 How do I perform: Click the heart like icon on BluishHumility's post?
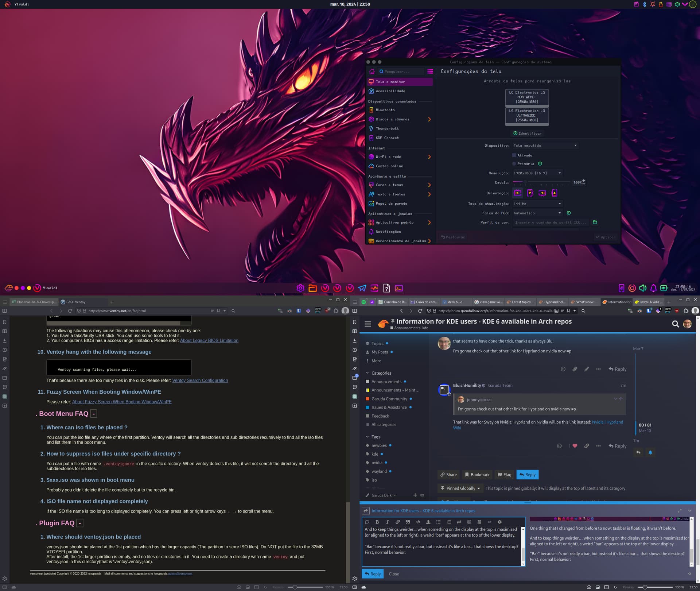[575, 446]
